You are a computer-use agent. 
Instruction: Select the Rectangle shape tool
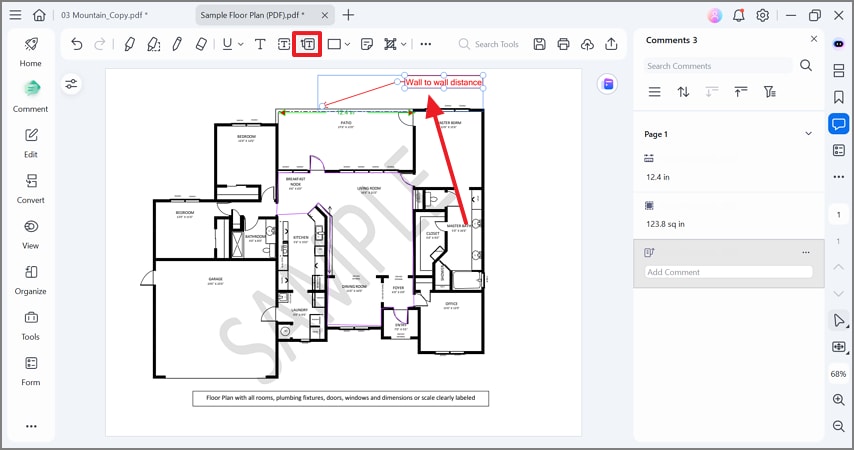pyautogui.click(x=334, y=44)
